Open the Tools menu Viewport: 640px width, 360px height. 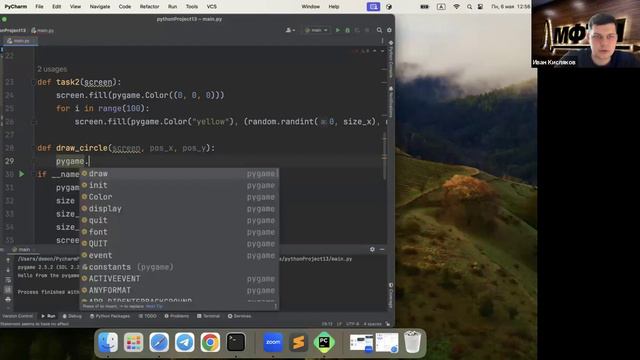191,7
